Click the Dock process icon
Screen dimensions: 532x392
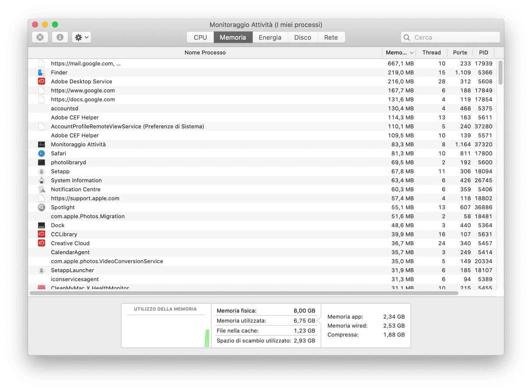click(x=42, y=225)
